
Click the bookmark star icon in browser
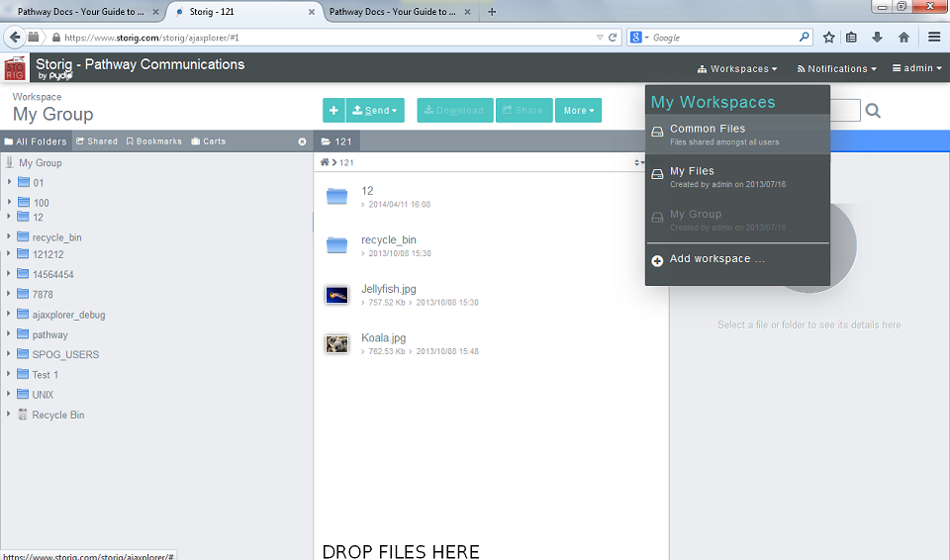[x=829, y=37]
